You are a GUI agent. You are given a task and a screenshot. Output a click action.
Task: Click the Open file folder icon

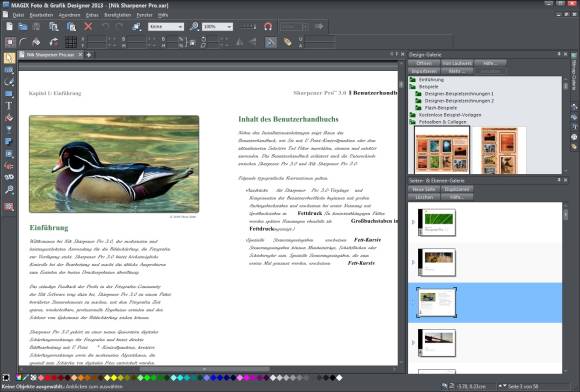pos(23,26)
